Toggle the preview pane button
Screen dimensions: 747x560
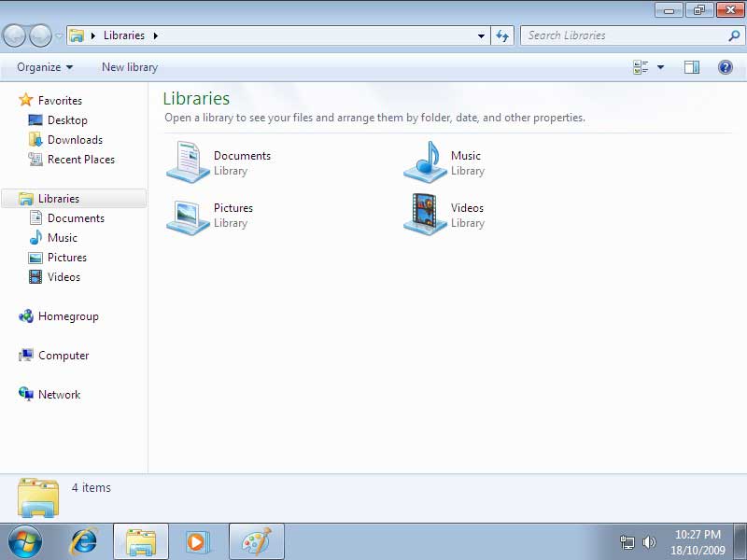coord(692,67)
